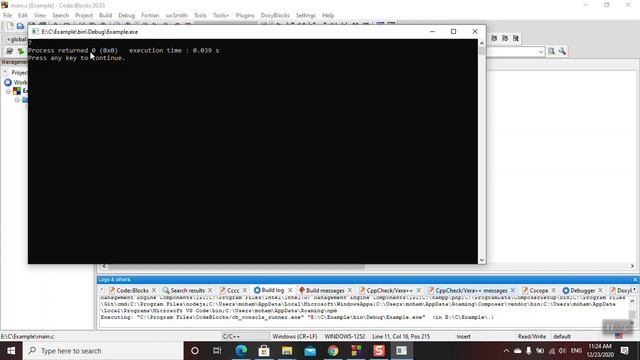This screenshot has height=360, width=640.
Task: Open the Edit menu
Action: click(x=23, y=16)
